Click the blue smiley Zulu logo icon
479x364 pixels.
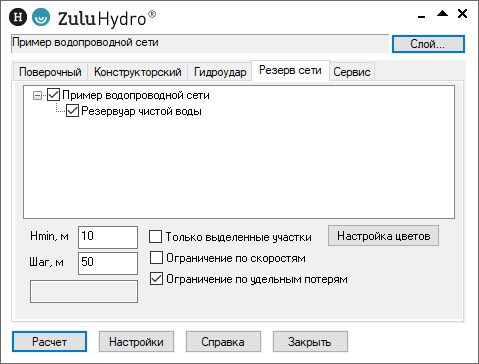[x=41, y=17]
